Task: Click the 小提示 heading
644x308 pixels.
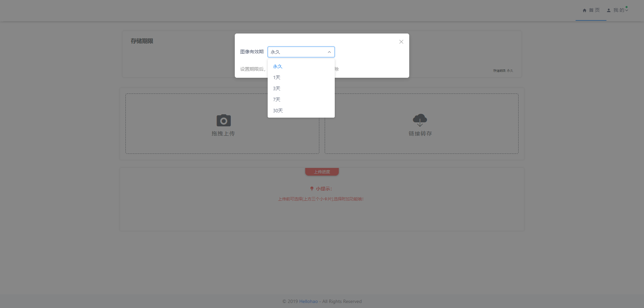Action: [324, 189]
